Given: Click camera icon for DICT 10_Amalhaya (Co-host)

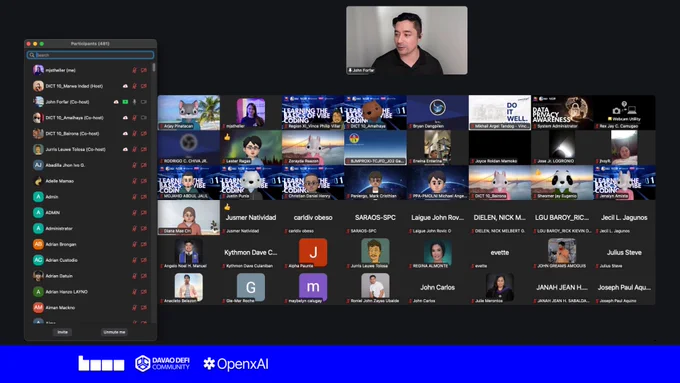Looking at the screenshot, I should pos(144,118).
